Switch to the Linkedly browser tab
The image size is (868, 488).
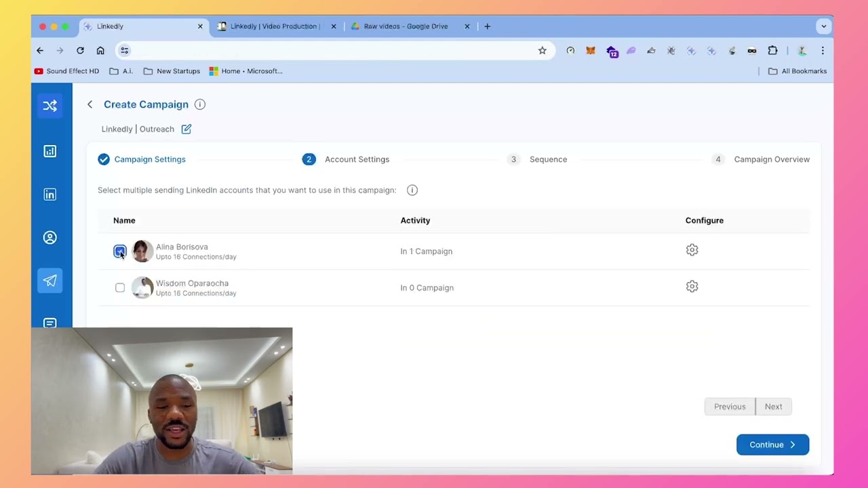(x=144, y=26)
